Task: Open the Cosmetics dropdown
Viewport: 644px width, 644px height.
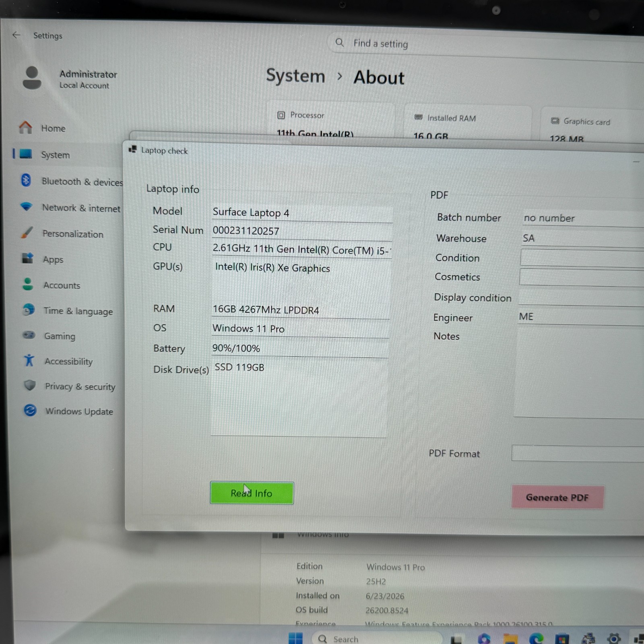Action: (x=582, y=278)
